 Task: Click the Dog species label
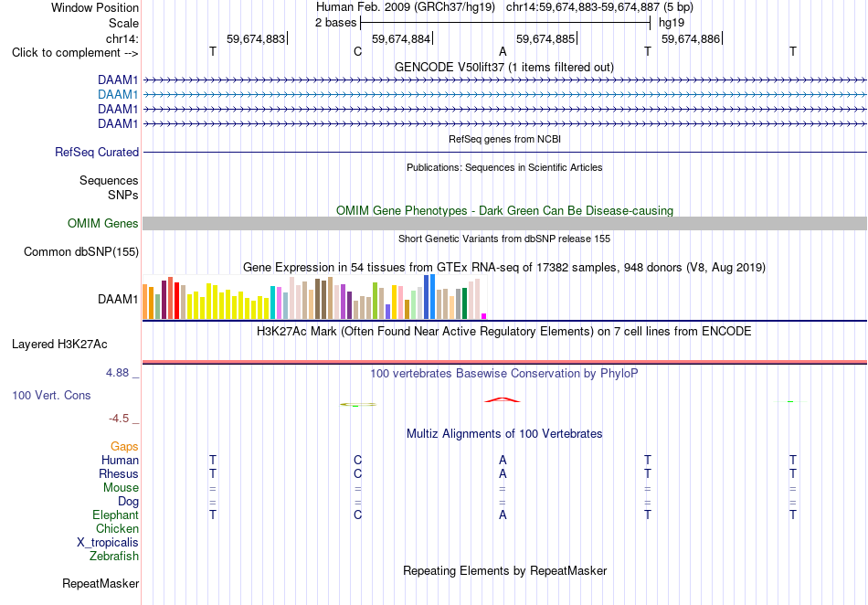click(129, 502)
